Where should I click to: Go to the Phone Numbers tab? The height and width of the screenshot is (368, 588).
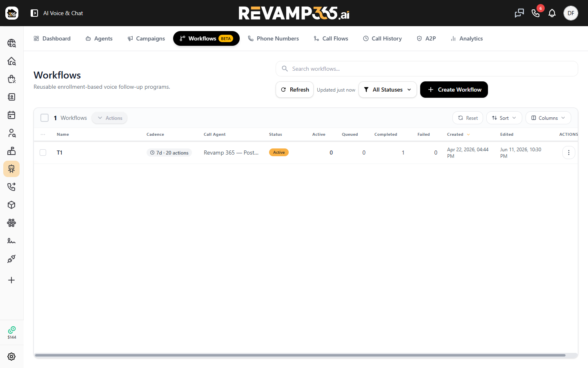pos(274,38)
